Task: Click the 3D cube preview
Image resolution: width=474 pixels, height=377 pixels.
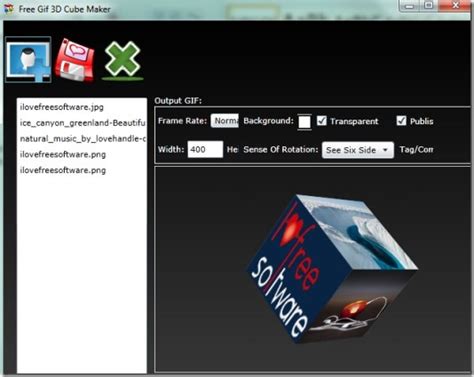Action: (332, 269)
